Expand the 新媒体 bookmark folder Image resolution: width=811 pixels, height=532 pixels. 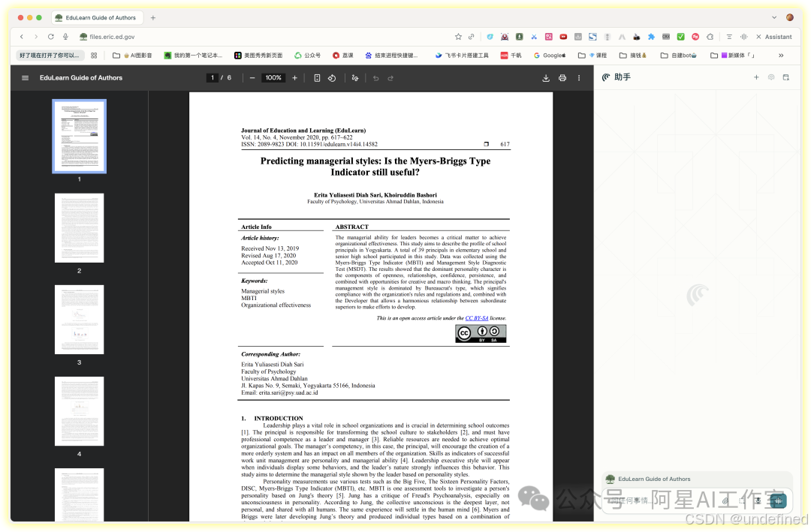[732, 56]
